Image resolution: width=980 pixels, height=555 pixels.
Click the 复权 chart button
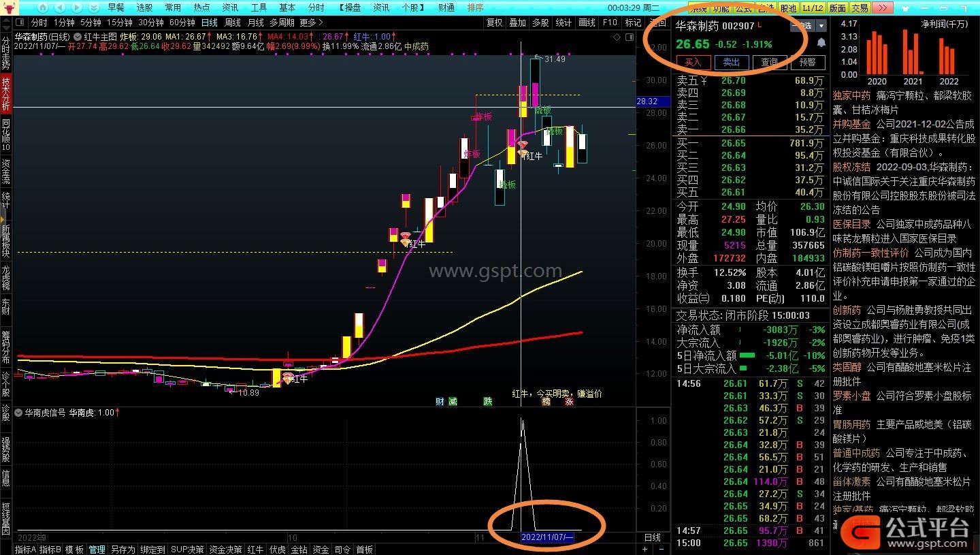(494, 22)
